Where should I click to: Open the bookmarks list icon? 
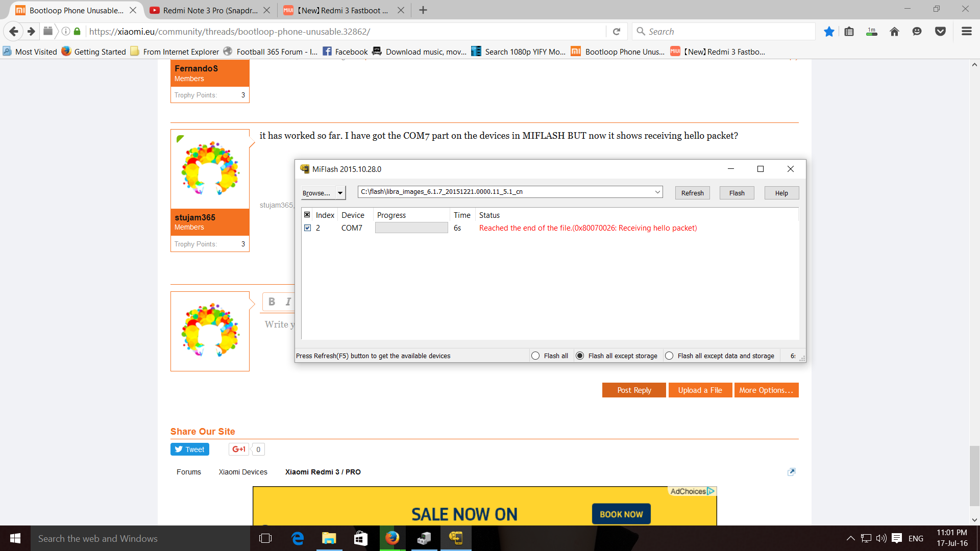(849, 32)
